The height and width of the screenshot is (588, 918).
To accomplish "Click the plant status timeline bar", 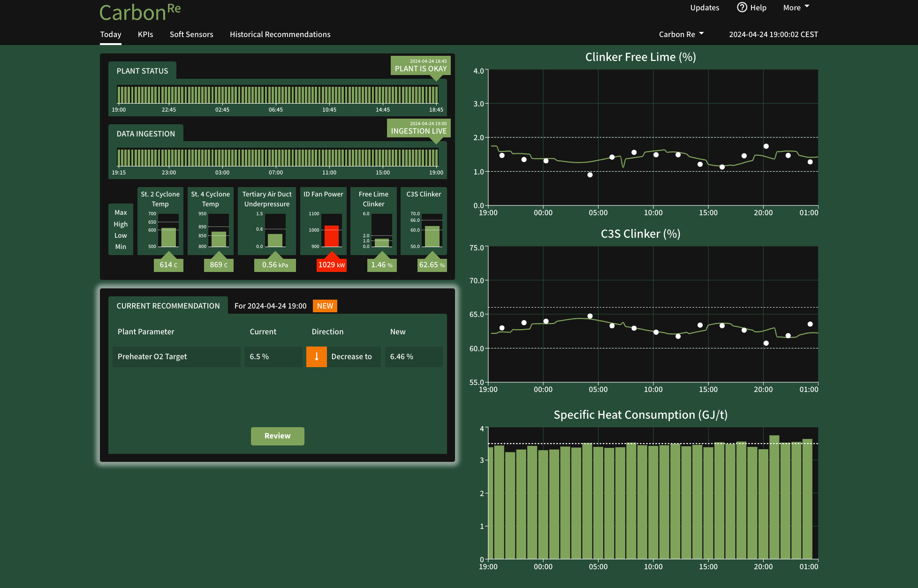I will click(x=277, y=95).
